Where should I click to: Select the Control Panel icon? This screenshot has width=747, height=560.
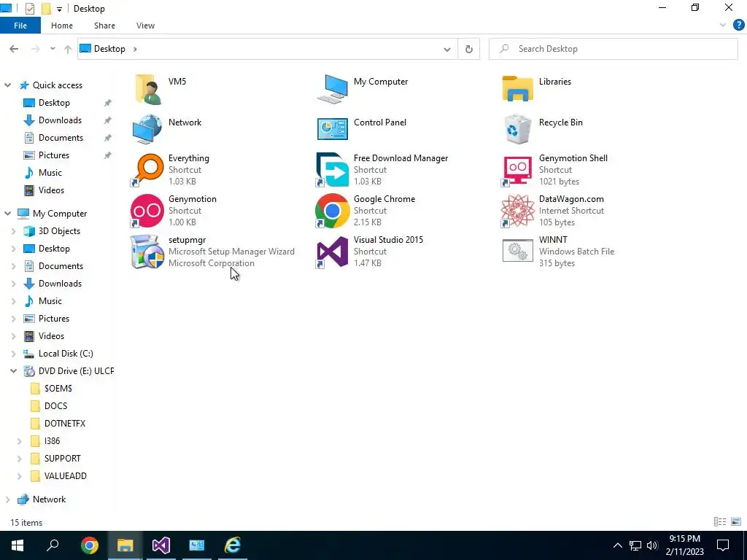333,130
